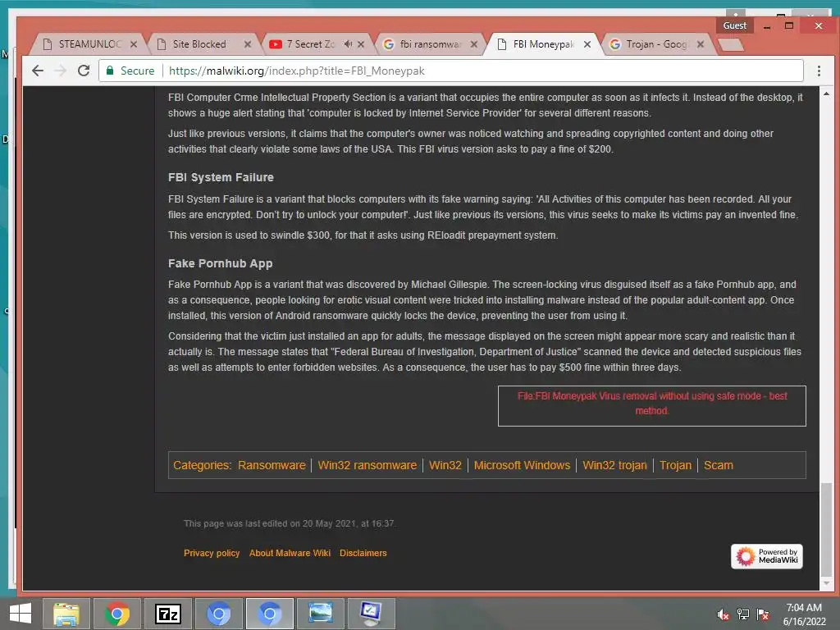Open the Chrome three-dot menu
Viewport: 840px width, 630px height.
point(819,71)
